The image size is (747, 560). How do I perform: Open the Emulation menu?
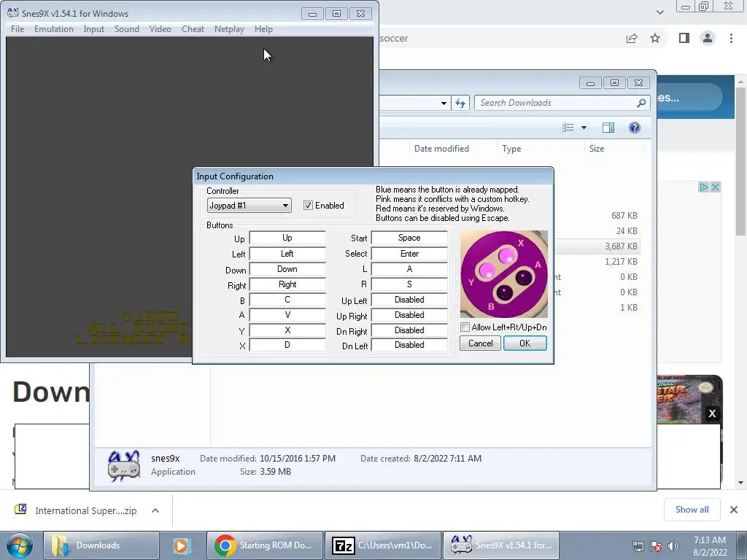(54, 29)
